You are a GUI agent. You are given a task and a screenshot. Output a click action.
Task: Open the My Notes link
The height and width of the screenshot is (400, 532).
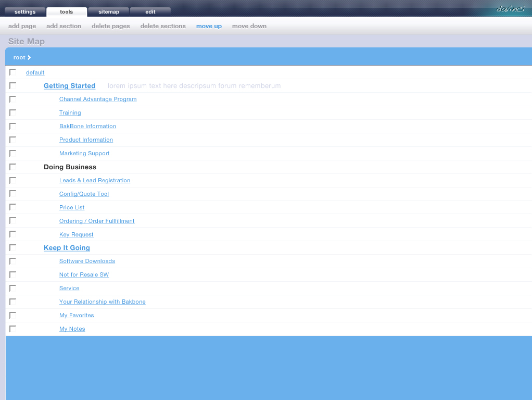point(72,329)
